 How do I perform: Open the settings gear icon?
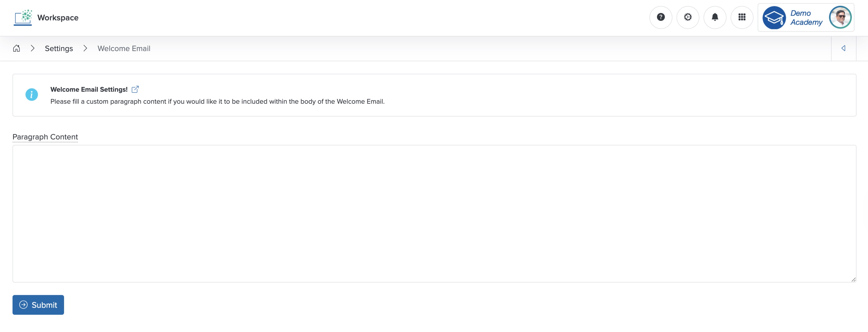688,17
